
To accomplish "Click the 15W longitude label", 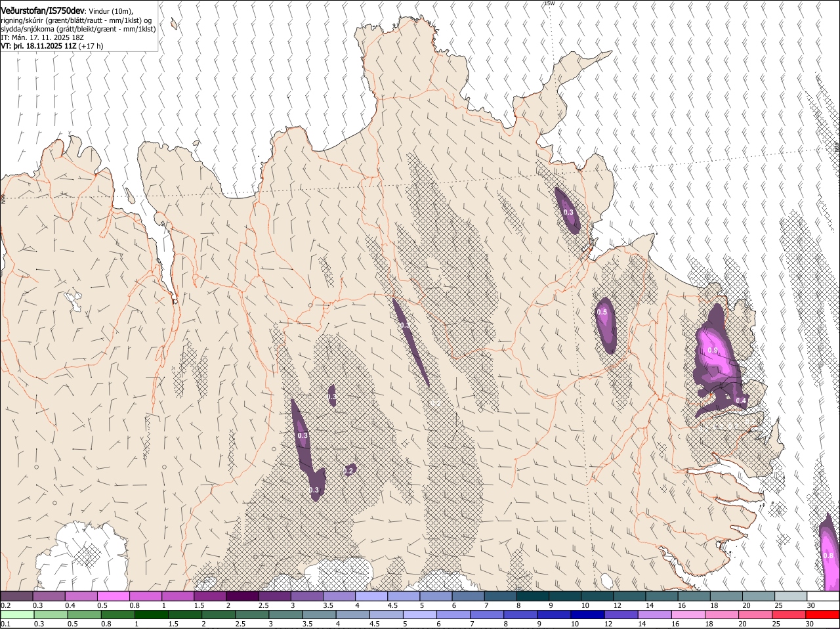I will [549, 3].
